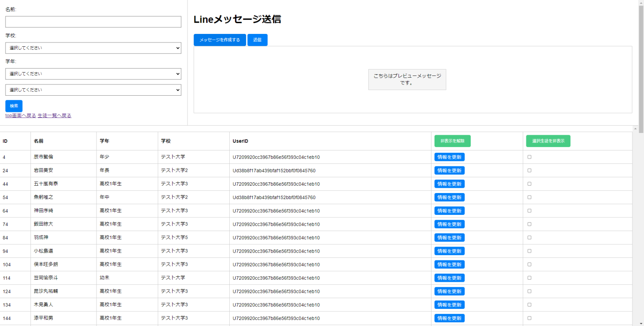Click 情報を更新 for student ID 44

(x=450, y=184)
